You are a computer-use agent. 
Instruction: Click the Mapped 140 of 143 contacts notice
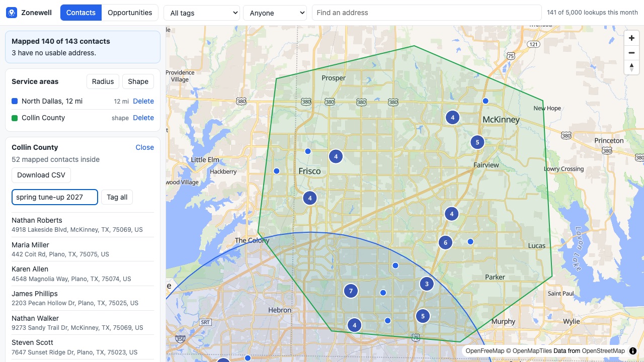pos(83,47)
